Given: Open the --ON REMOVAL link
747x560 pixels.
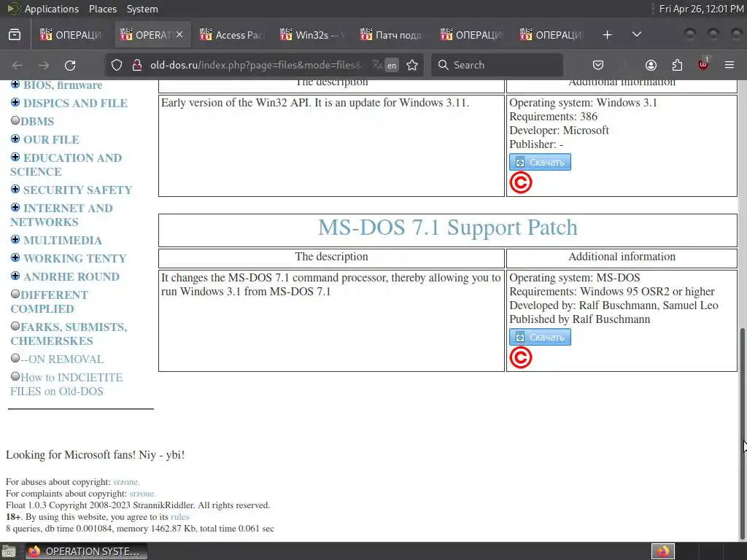Looking at the screenshot, I should pyautogui.click(x=62, y=359).
